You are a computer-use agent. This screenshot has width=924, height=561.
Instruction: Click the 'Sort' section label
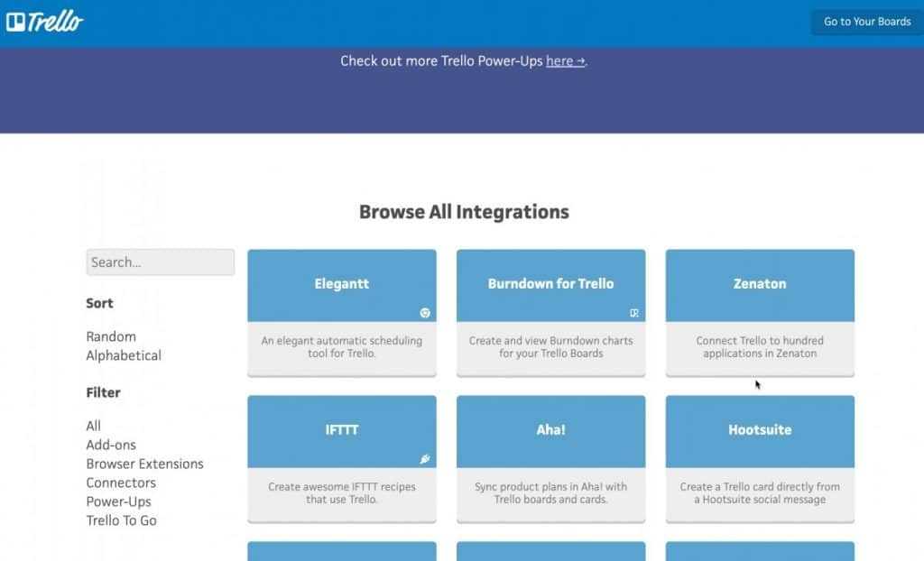pyautogui.click(x=99, y=303)
